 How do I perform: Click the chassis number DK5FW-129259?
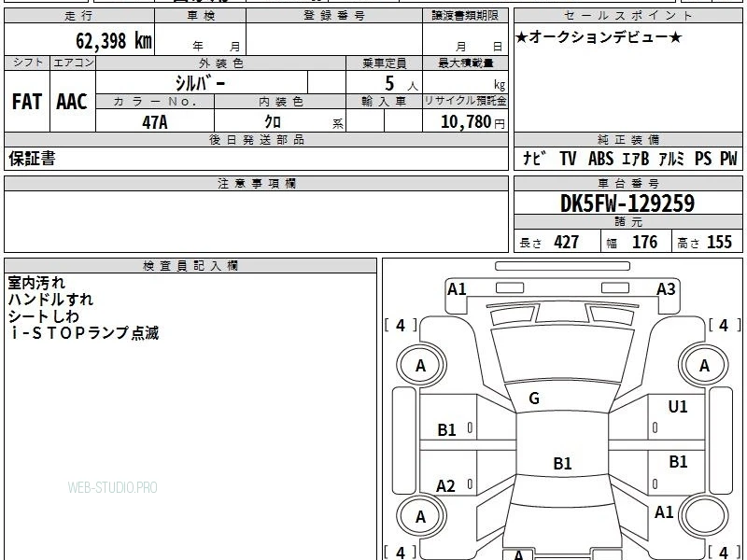click(627, 203)
